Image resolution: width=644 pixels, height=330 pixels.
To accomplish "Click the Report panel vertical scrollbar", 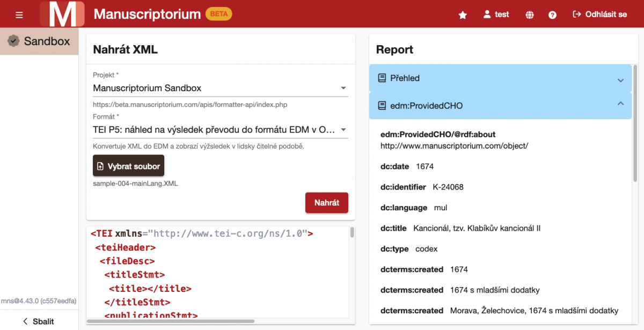I will (635, 123).
